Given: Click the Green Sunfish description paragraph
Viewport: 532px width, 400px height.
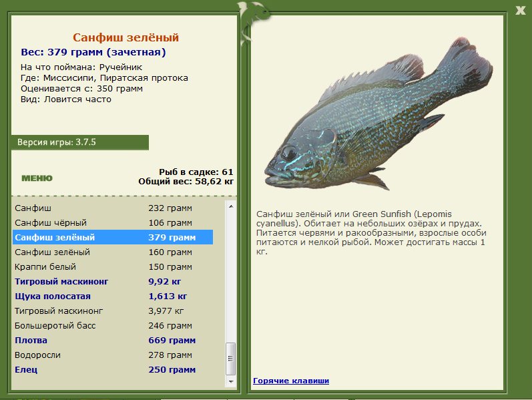Looking at the screenshot, I should click(371, 233).
